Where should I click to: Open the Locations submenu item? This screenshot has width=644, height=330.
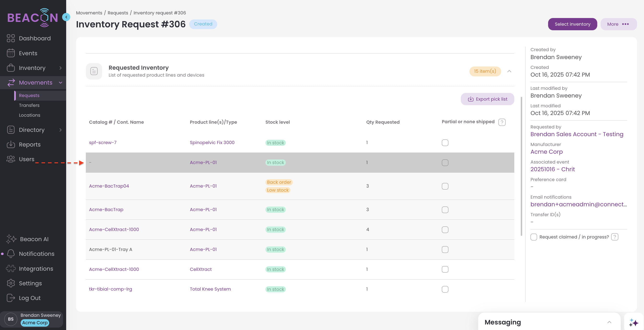29,115
